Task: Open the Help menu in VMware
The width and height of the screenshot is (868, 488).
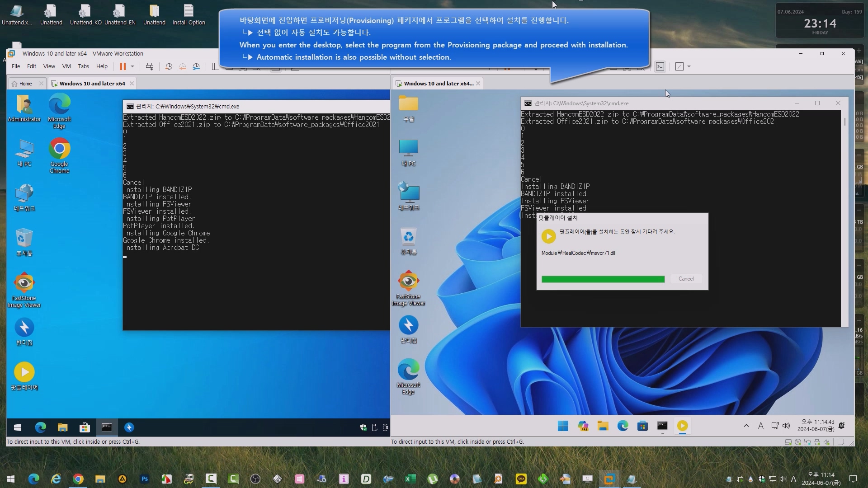Action: [102, 66]
